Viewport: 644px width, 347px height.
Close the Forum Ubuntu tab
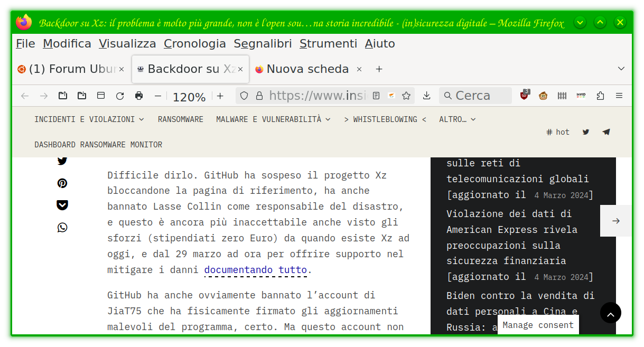pyautogui.click(x=121, y=69)
